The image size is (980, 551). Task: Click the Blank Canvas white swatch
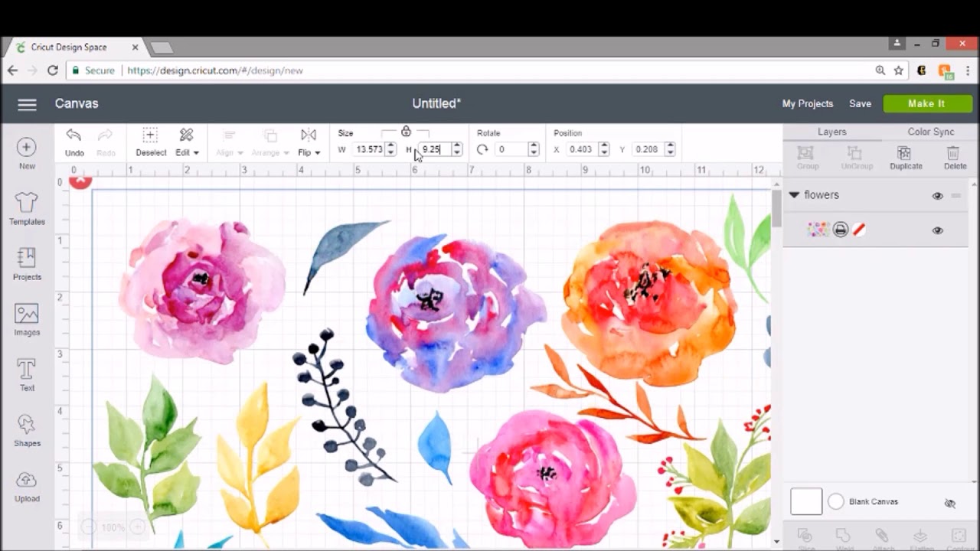pyautogui.click(x=806, y=502)
